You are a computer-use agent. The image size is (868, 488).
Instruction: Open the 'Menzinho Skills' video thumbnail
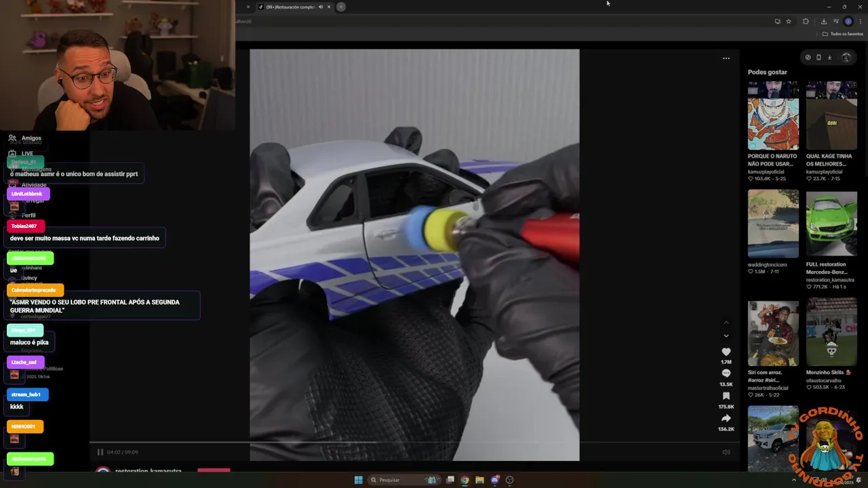[831, 332]
